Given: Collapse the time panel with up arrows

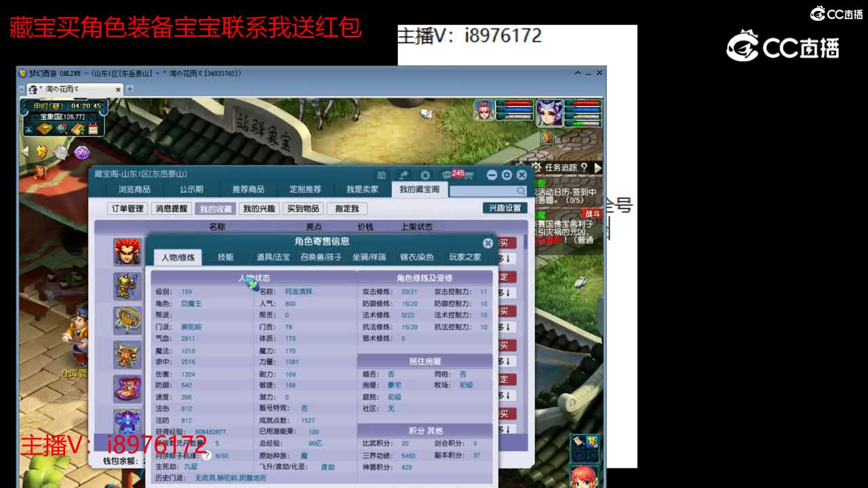Looking at the screenshot, I should tap(29, 129).
